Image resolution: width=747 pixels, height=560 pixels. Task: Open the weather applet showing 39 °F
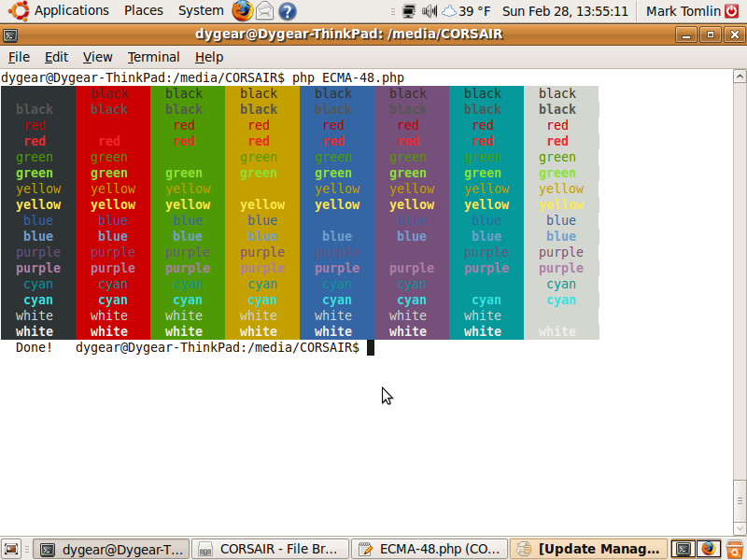pos(466,11)
